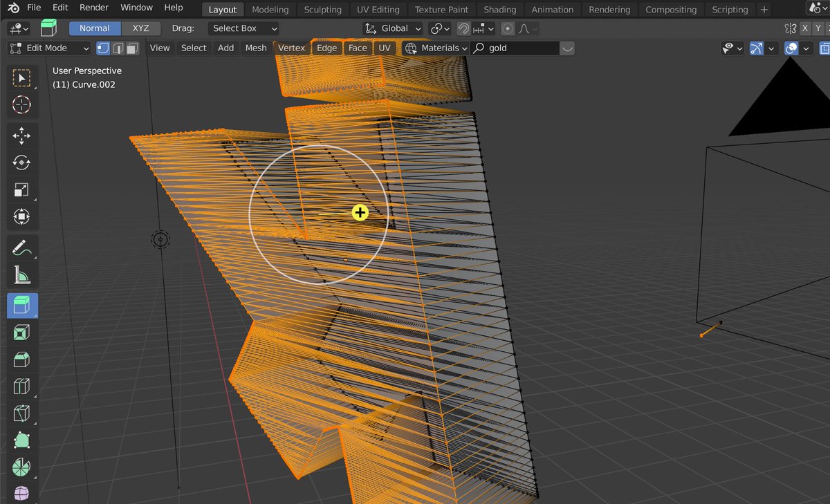Image resolution: width=830 pixels, height=504 pixels.
Task: Open the editor type dropdown
Action: point(18,29)
